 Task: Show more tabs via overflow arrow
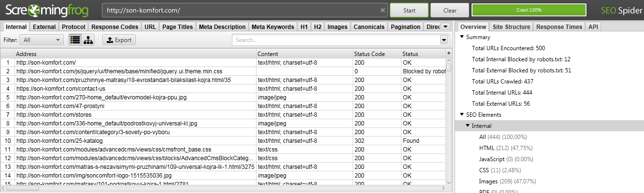click(x=445, y=27)
